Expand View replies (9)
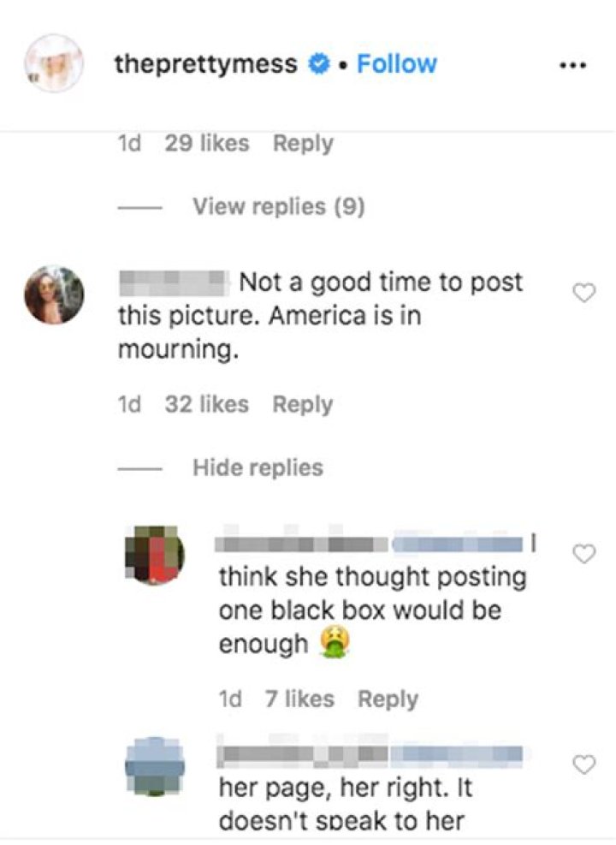The height and width of the screenshot is (845, 616). [279, 206]
